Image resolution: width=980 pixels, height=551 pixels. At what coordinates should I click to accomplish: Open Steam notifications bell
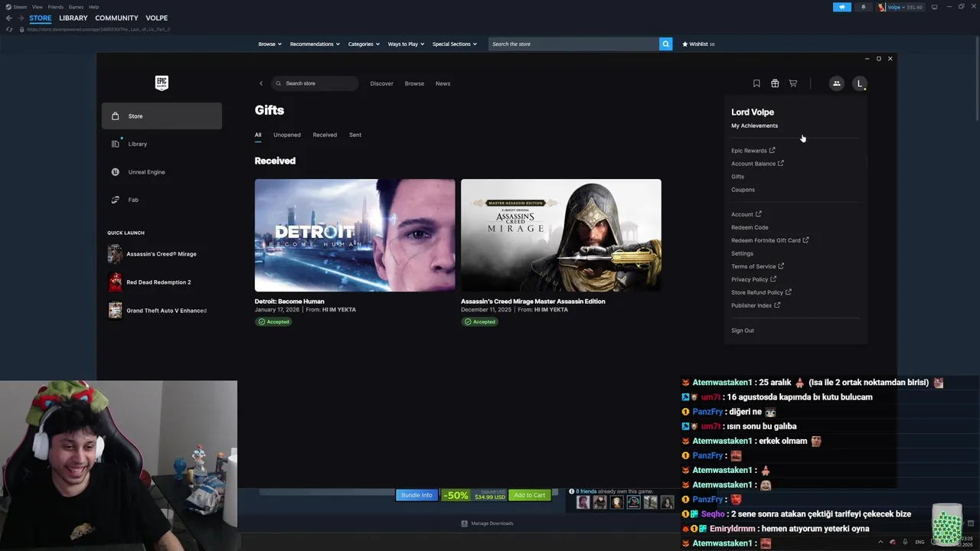[864, 7]
